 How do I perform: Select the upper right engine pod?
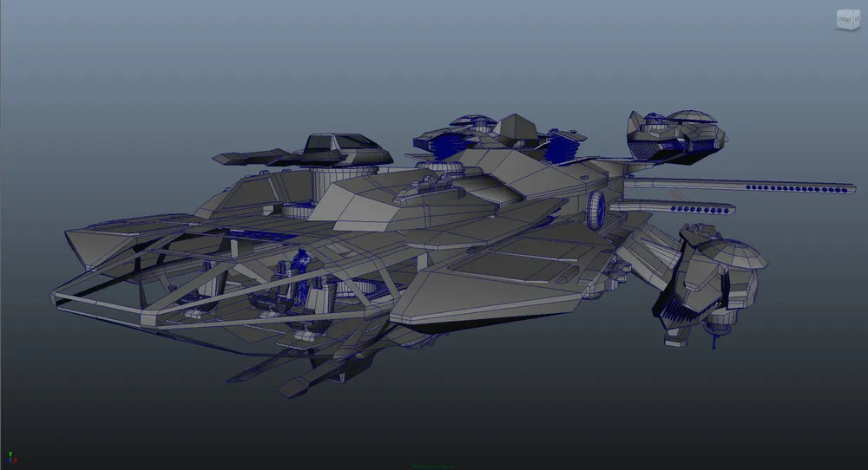tap(676, 136)
